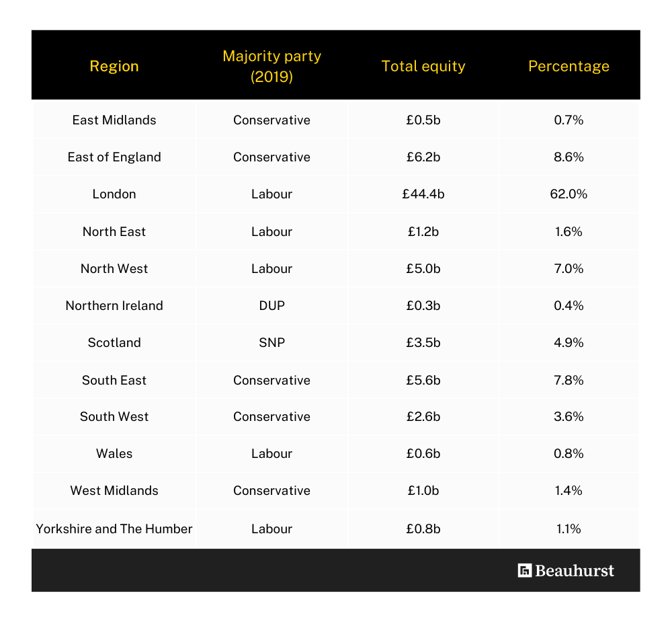The width and height of the screenshot is (672, 622).
Task: Click the South East £5.6b value
Action: 423,380
